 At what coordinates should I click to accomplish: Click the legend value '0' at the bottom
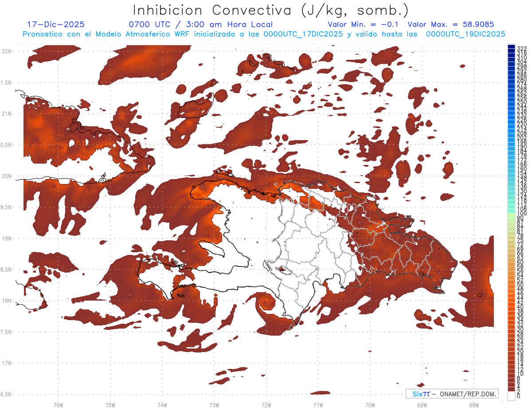[x=519, y=396]
